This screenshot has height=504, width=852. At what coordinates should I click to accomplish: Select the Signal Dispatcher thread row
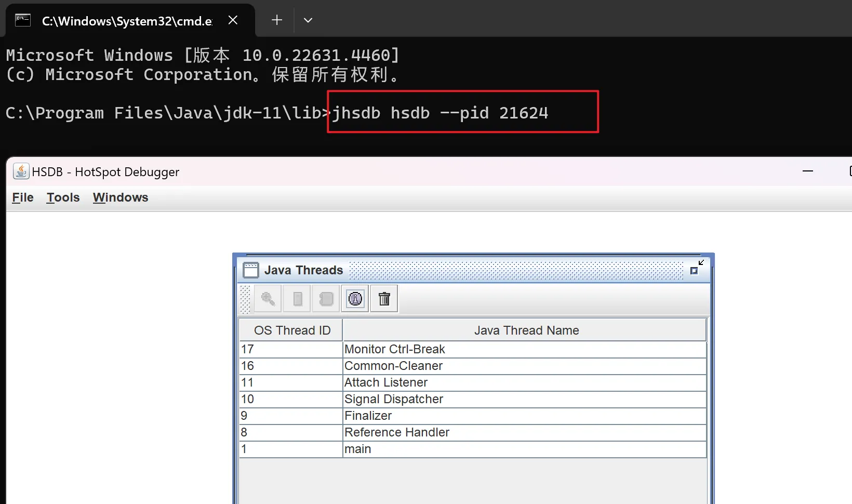[473, 399]
